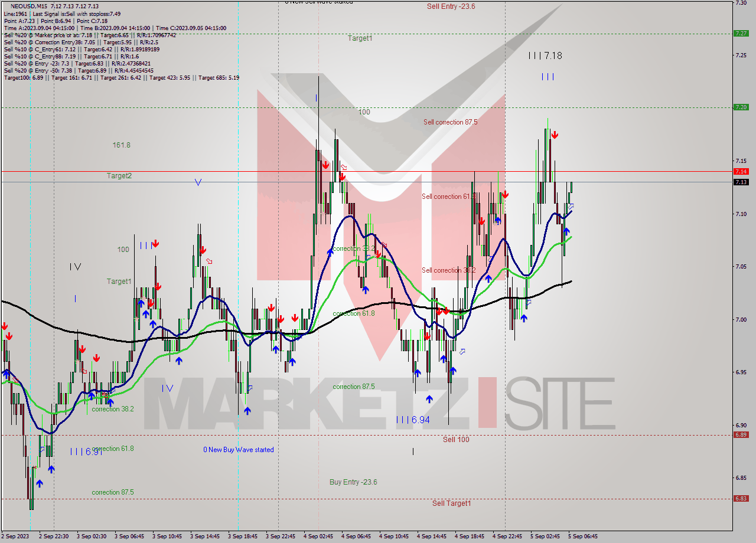Viewport: 756px width, 543px height.
Task: Click the '0 New Buy Wave started' label
Action: click(239, 450)
